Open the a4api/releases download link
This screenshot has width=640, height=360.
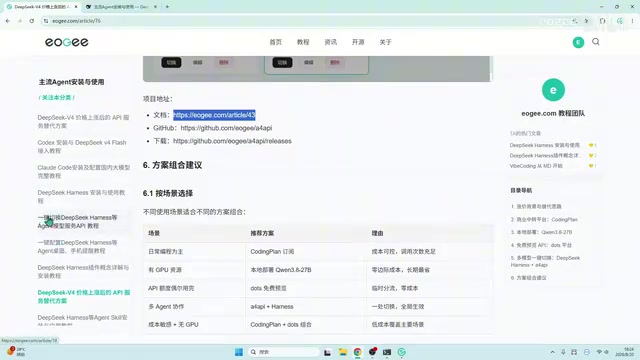[232, 141]
